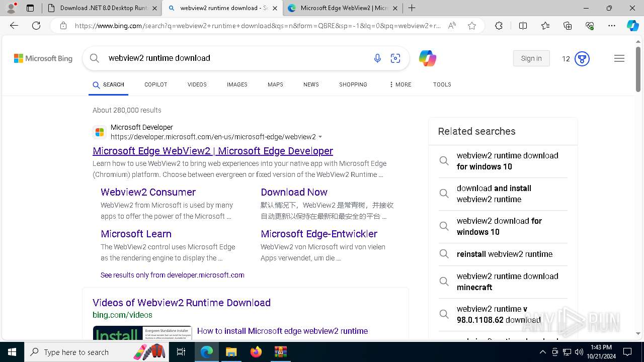This screenshot has width=644, height=362.
Task: Click the browser address bar
Action: (x=257, y=26)
